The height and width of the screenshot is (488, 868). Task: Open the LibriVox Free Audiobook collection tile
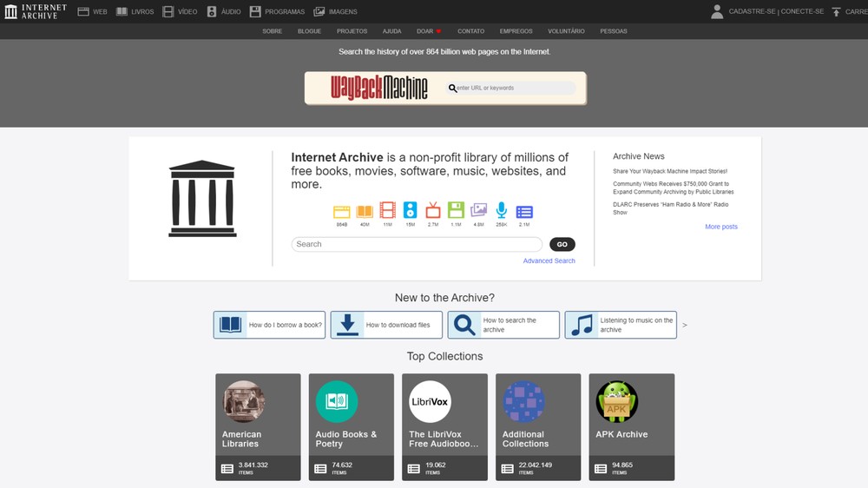(x=444, y=427)
